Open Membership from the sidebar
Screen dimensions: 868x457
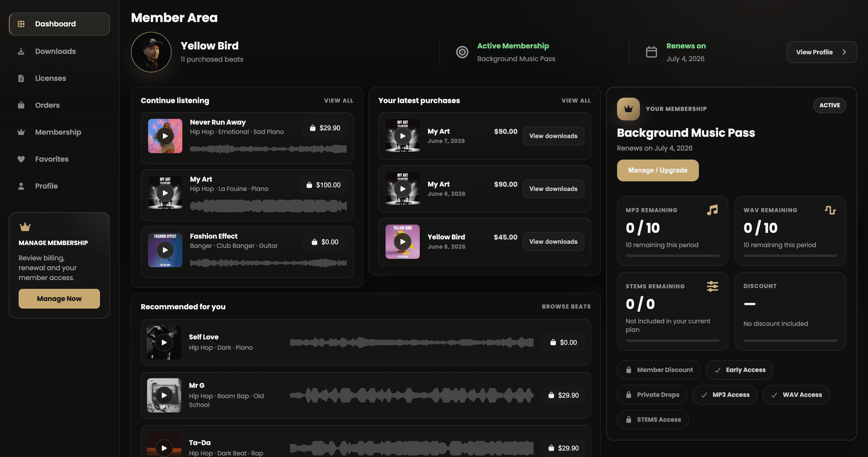pos(59,132)
